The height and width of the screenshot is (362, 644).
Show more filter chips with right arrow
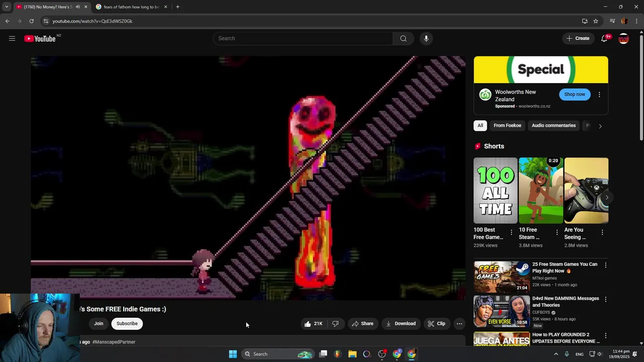(x=600, y=126)
